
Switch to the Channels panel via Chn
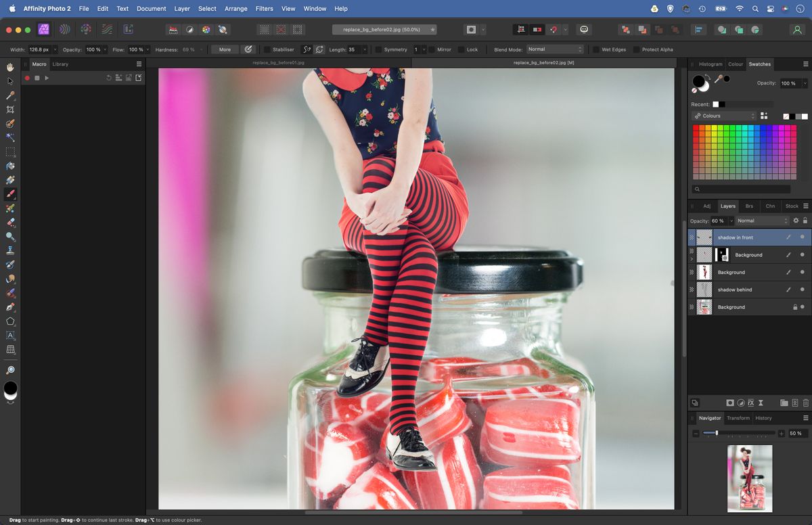(x=769, y=206)
